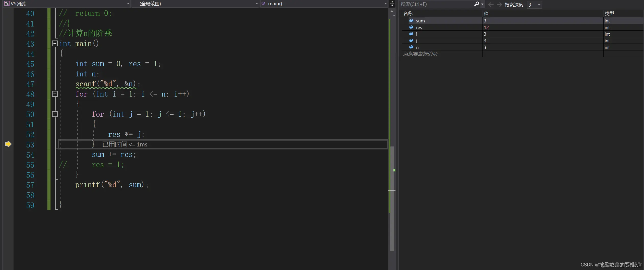The width and height of the screenshot is (644, 270).
Task: Click line number 52 in the gutter
Action: coord(30,134)
